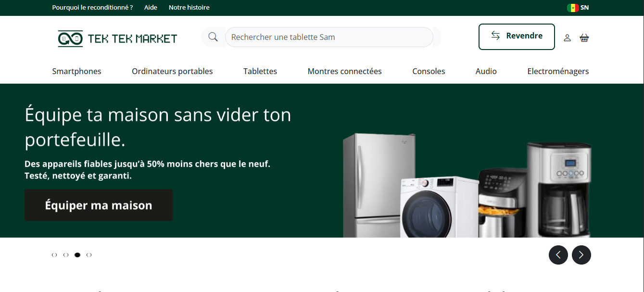Click the Équiper ma maison button
This screenshot has width=644, height=292.
point(99,205)
